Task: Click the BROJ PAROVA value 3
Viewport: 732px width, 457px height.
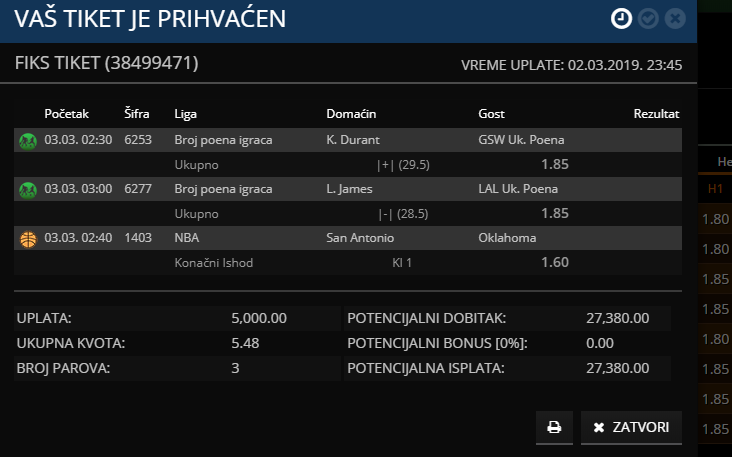Action: [235, 368]
